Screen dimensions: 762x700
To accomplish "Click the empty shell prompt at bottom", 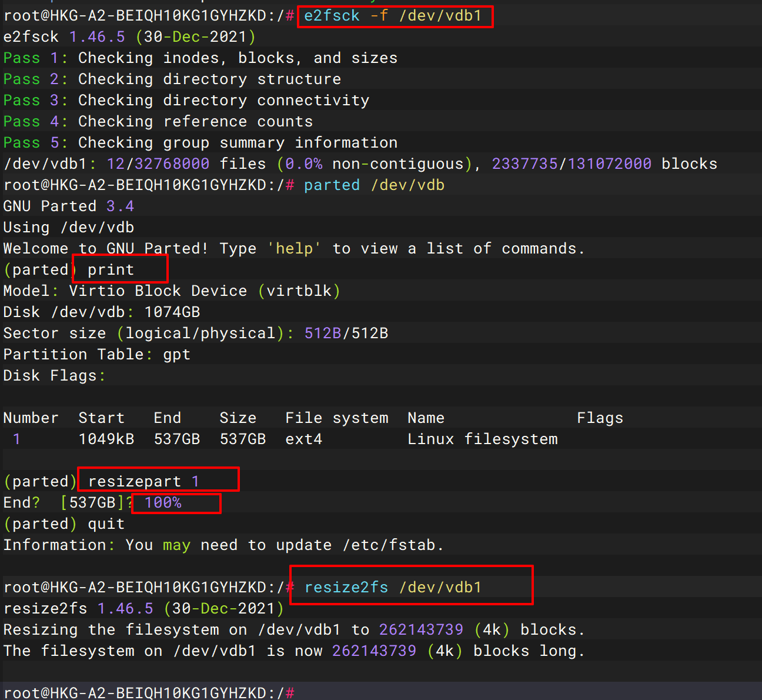I will [x=148, y=692].
